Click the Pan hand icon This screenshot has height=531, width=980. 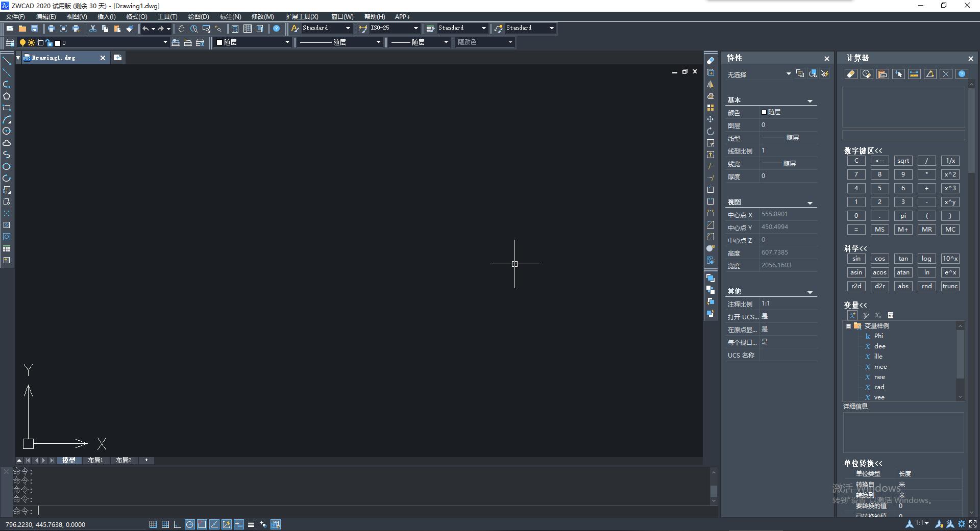(x=181, y=29)
